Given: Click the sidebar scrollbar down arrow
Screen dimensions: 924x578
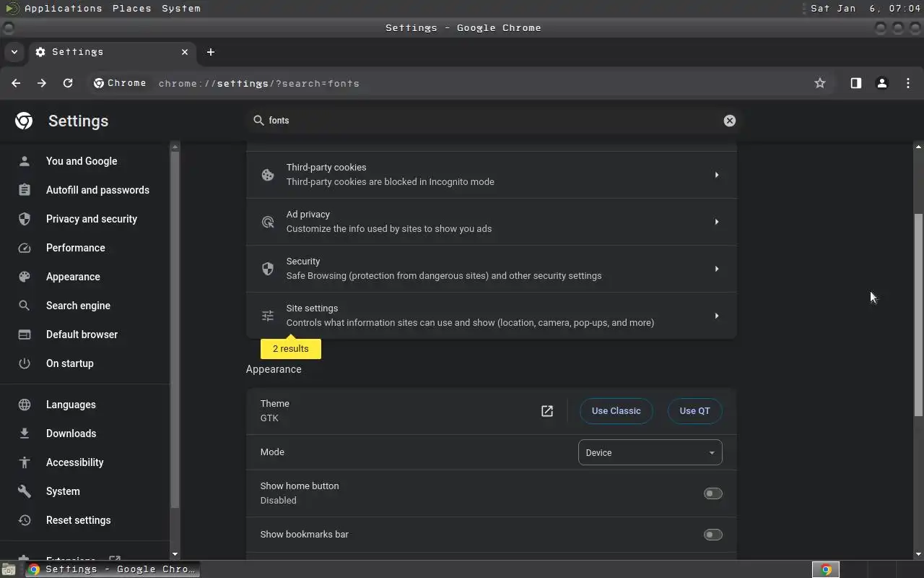Looking at the screenshot, I should pyautogui.click(x=174, y=554).
